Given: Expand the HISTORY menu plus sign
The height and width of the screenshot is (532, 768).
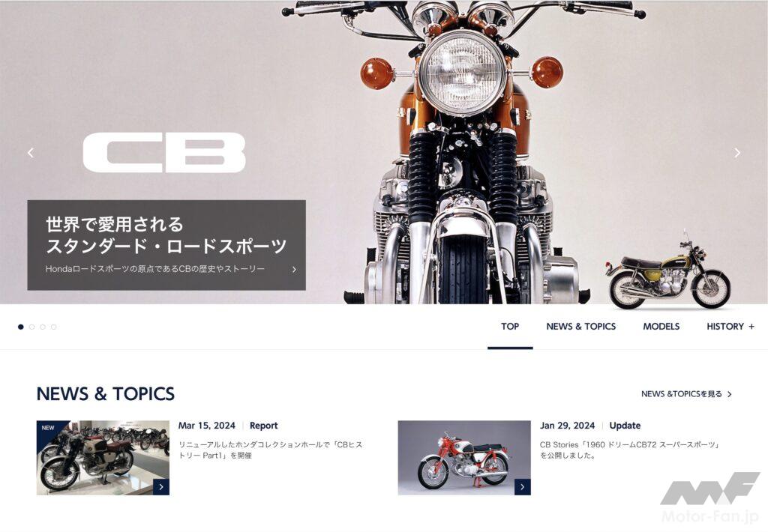Looking at the screenshot, I should tap(751, 327).
